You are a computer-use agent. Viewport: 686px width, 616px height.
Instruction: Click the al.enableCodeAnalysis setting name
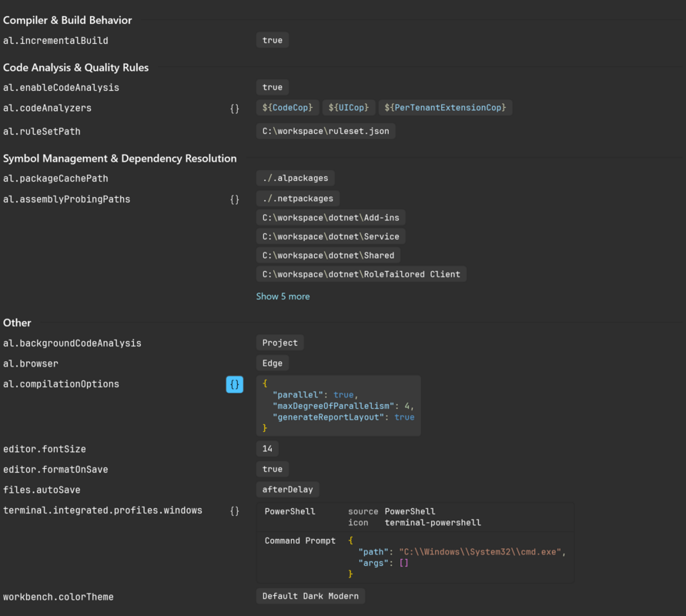click(x=61, y=88)
